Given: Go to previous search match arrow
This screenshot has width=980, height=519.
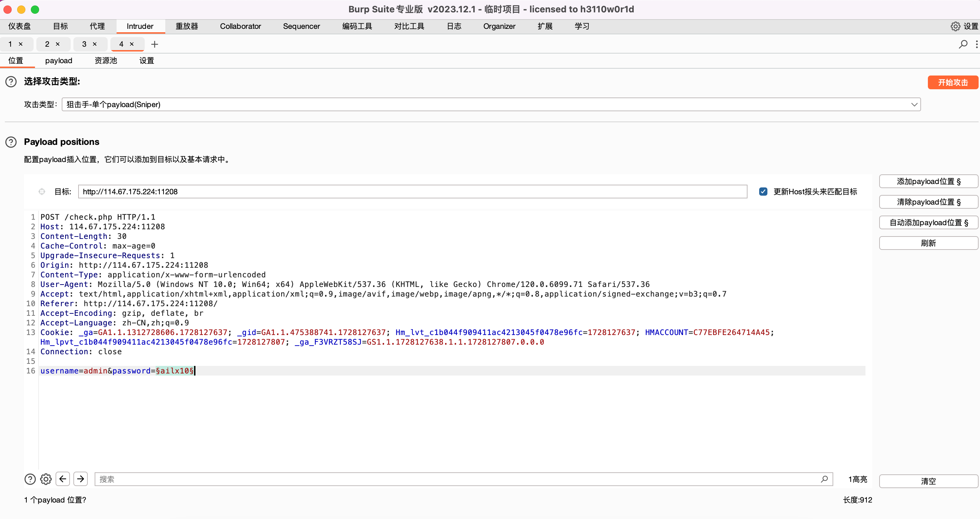Looking at the screenshot, I should (x=63, y=479).
